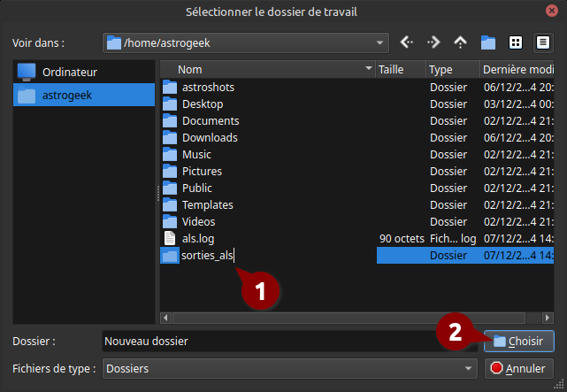Click the sorties_als name edit field
The height and width of the screenshot is (392, 567).
coord(279,256)
